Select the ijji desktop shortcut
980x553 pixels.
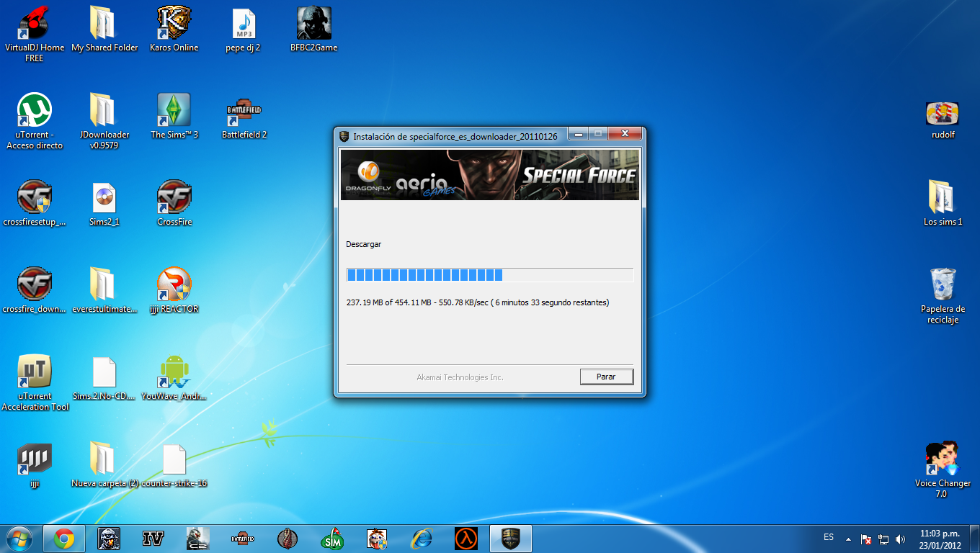(x=34, y=465)
